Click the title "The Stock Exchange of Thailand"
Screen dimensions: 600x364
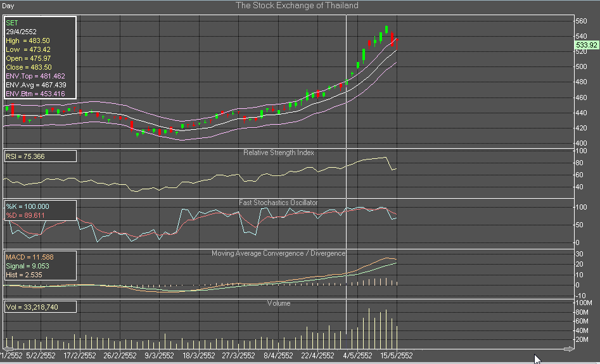tap(297, 5)
